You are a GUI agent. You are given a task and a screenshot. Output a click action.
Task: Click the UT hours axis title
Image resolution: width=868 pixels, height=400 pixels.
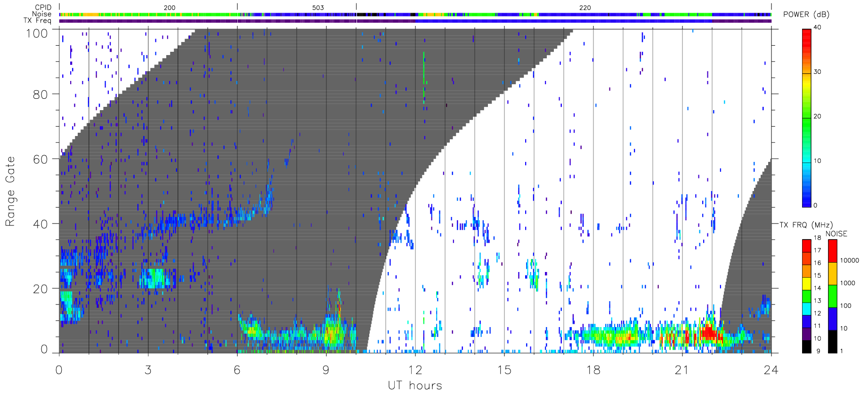pyautogui.click(x=415, y=386)
